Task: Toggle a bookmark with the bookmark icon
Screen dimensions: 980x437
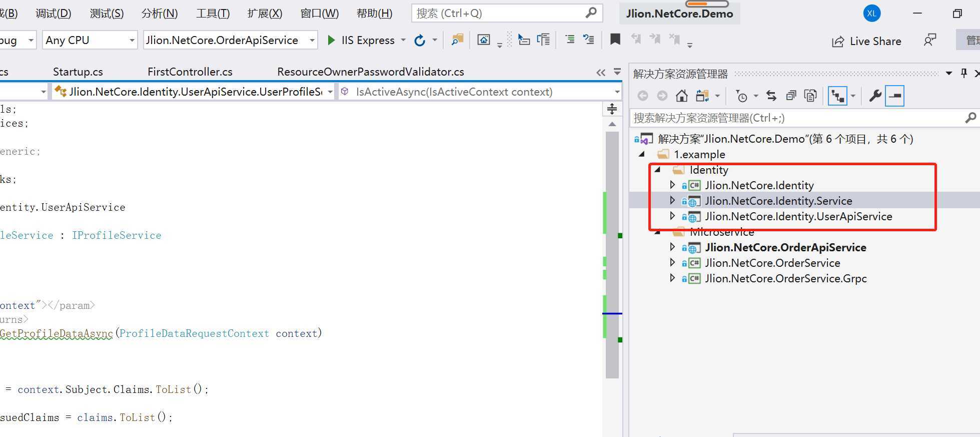Action: (x=615, y=39)
